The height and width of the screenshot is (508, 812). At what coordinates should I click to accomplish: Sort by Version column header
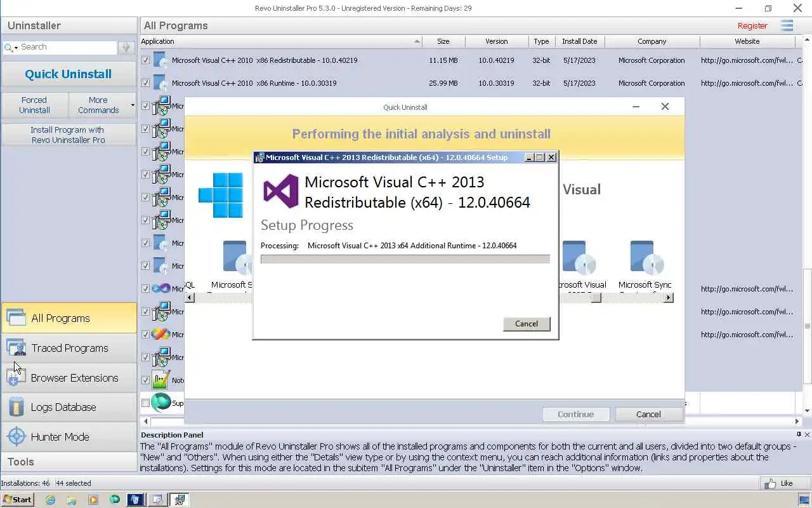(497, 41)
